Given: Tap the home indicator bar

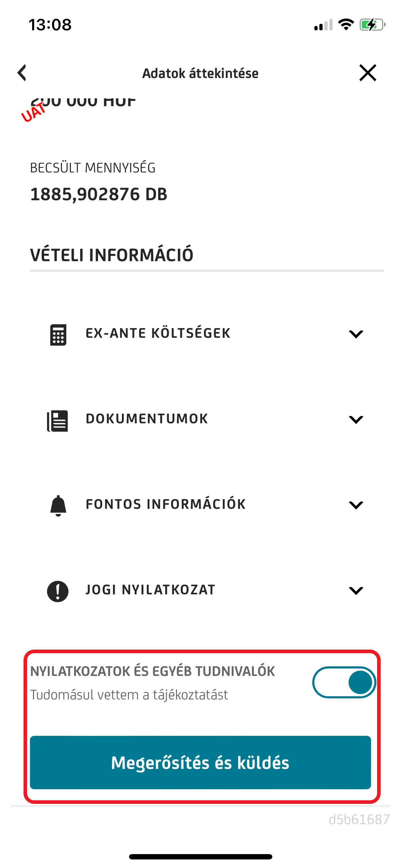Looking at the screenshot, I should point(200,857).
